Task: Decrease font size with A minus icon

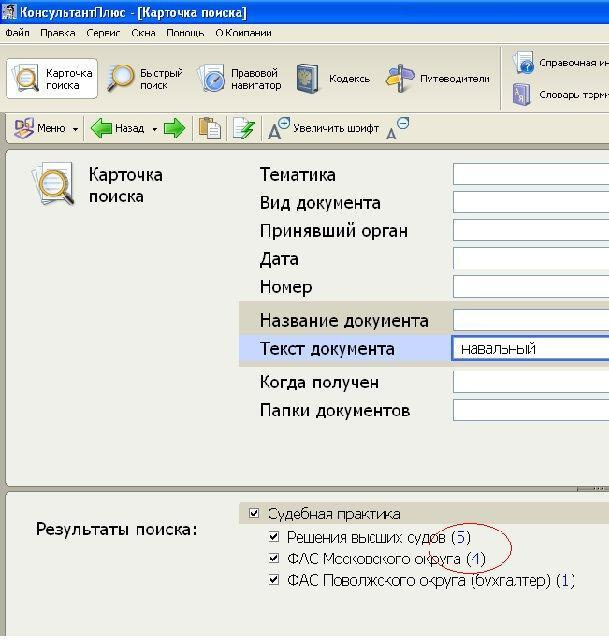Action: pyautogui.click(x=397, y=128)
